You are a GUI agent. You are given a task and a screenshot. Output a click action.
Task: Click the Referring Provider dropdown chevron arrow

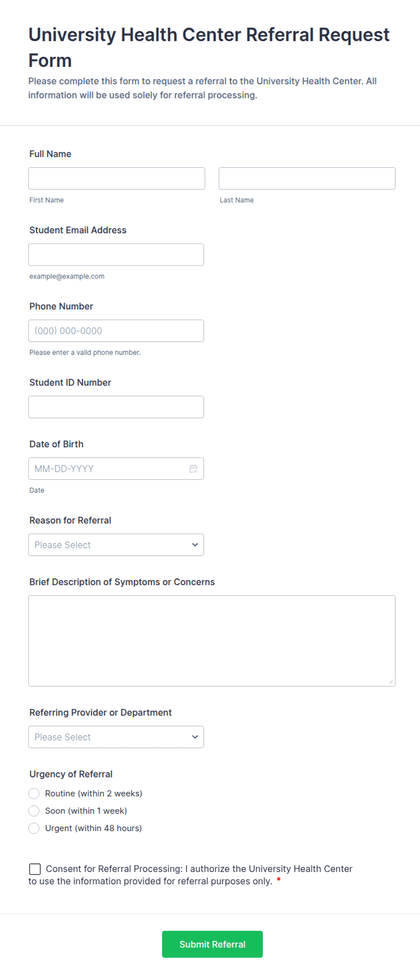(x=195, y=737)
